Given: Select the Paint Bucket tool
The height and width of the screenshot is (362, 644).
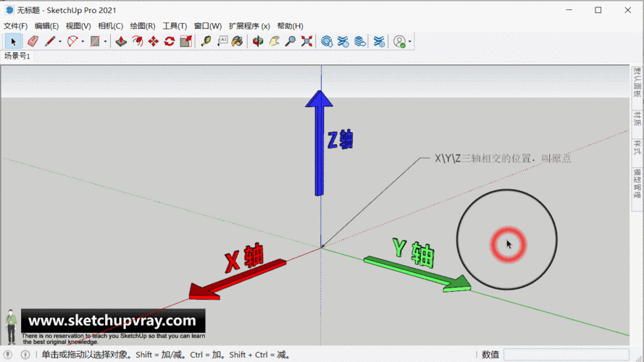Looking at the screenshot, I should tap(238, 41).
